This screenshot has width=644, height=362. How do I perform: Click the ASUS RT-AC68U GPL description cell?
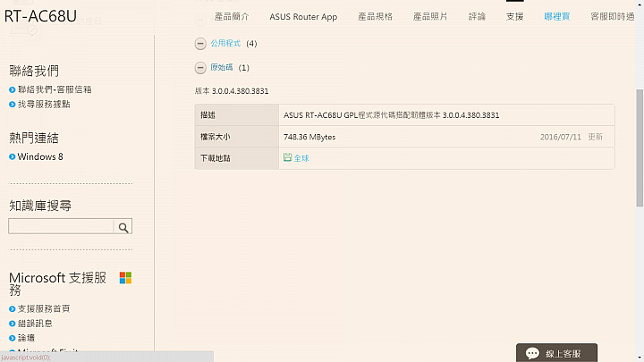click(446, 115)
